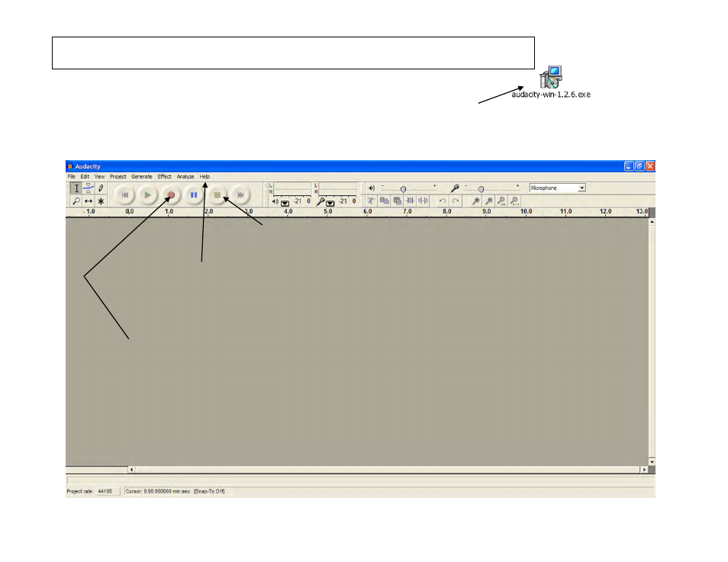Click the Trim outside selection icon

tap(410, 201)
